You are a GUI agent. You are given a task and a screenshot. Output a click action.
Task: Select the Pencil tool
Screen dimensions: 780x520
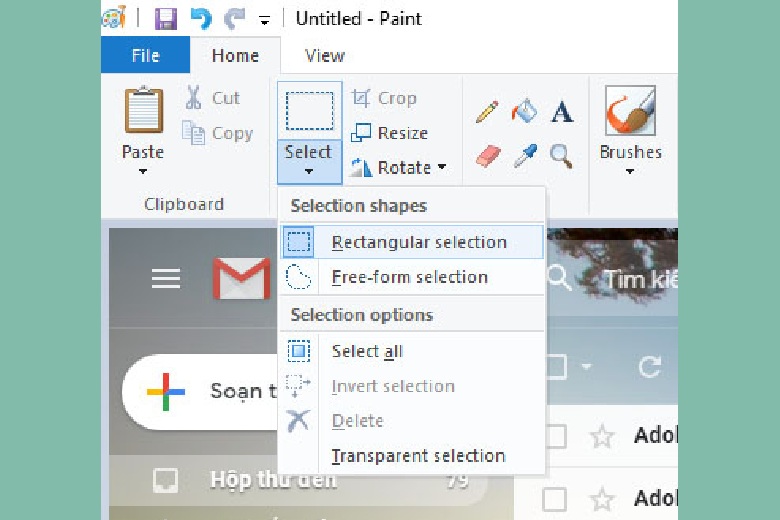pyautogui.click(x=487, y=111)
